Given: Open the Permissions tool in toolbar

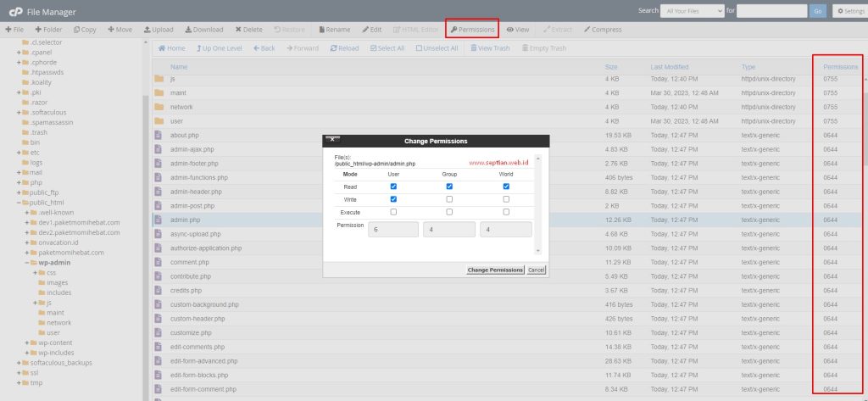Looking at the screenshot, I should (x=472, y=30).
